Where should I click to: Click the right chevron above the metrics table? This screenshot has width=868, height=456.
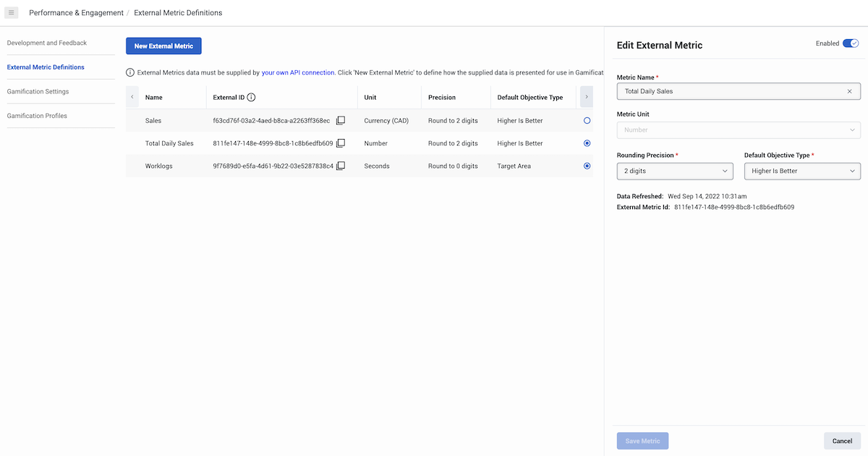point(586,96)
